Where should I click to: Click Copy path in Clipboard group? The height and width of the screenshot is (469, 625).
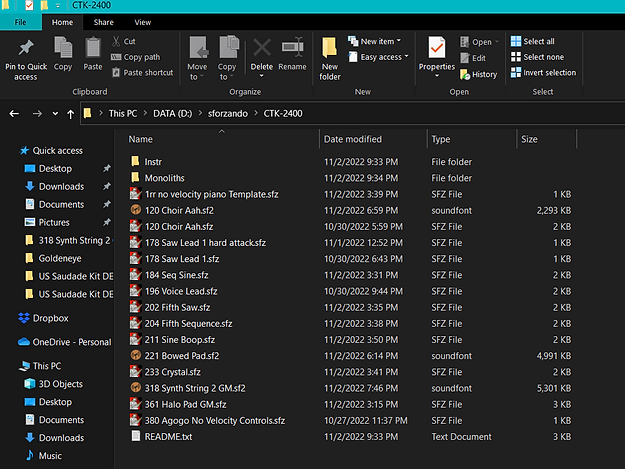point(136,57)
